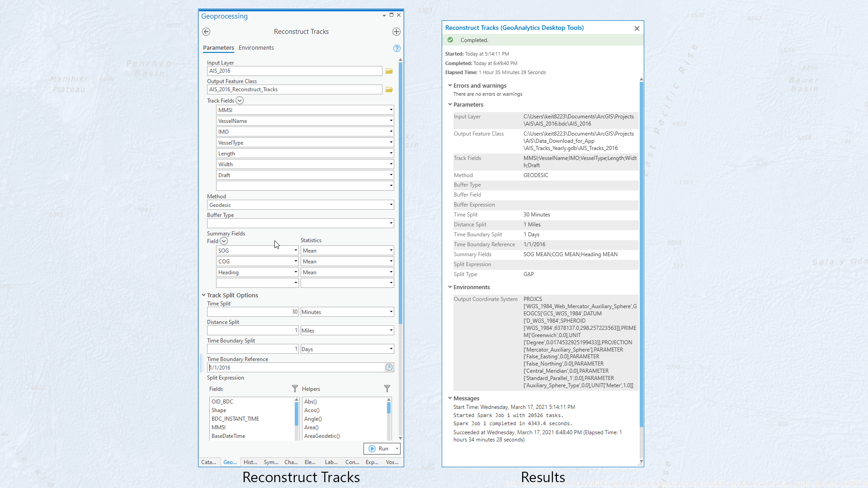The height and width of the screenshot is (488, 868).
Task: Close the Reconstruct Tracks results window
Action: (637, 28)
